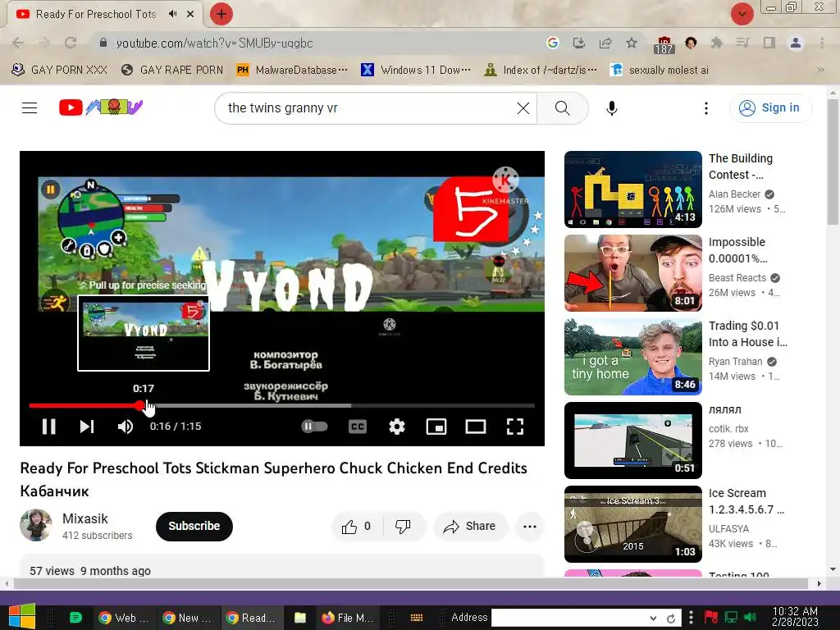Open Trading $0.01 Into a House video

(x=632, y=357)
